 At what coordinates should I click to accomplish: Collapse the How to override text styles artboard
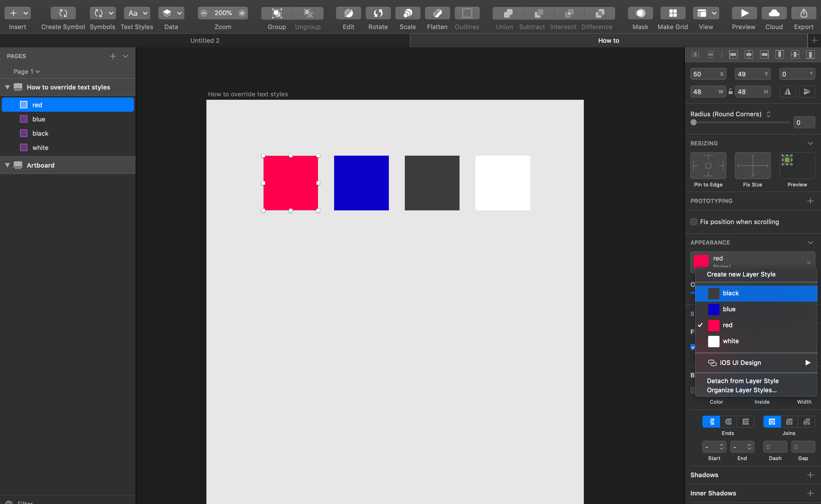click(7, 87)
